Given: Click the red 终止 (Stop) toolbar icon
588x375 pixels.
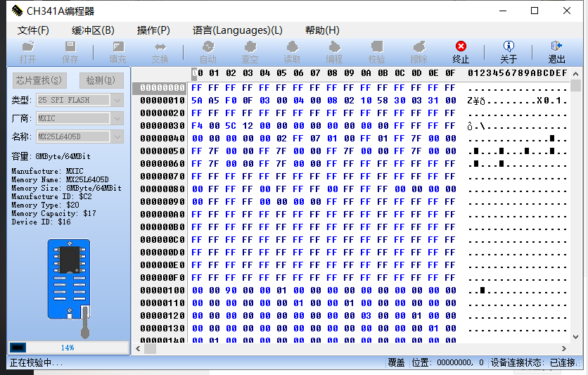Looking at the screenshot, I should click(461, 51).
